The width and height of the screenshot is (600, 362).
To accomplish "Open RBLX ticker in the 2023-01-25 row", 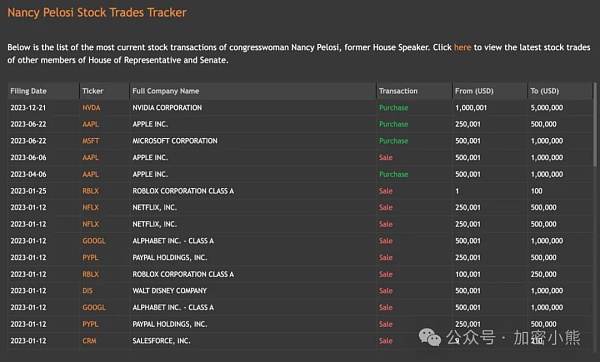I will coord(91,191).
